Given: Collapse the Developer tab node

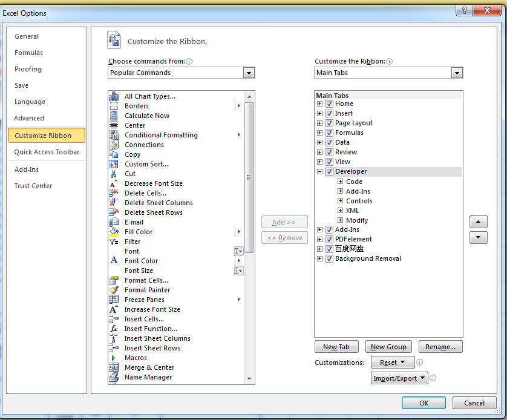Looking at the screenshot, I should click(319, 172).
